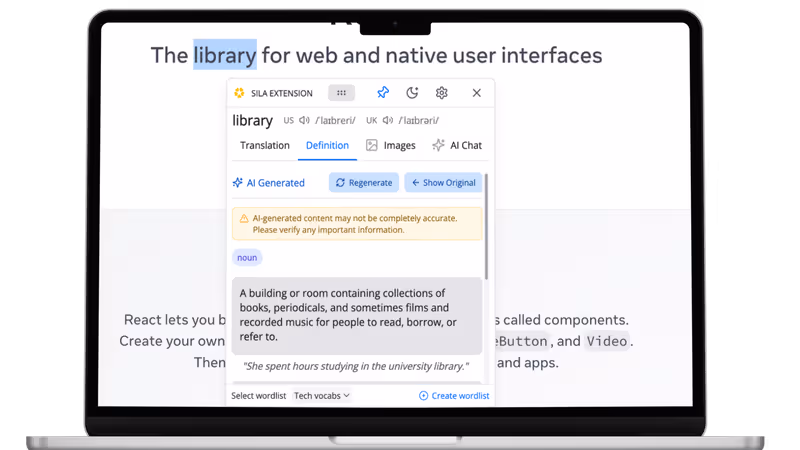
Task: Click the warning triangle icon
Action: click(x=244, y=218)
